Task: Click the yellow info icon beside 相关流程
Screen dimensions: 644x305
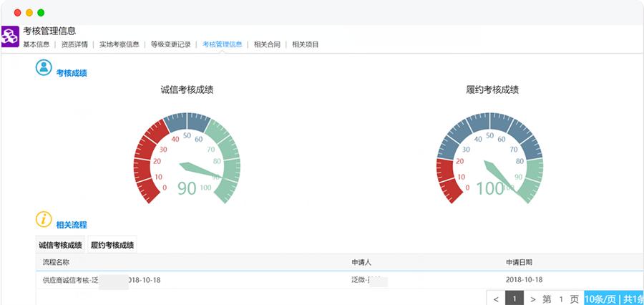Action: 44,219
